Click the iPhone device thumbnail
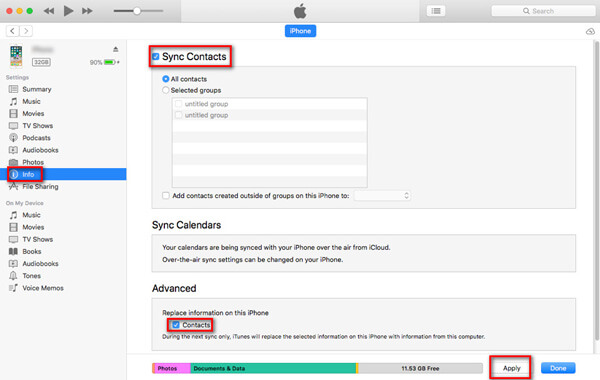The image size is (600, 380). [x=16, y=56]
